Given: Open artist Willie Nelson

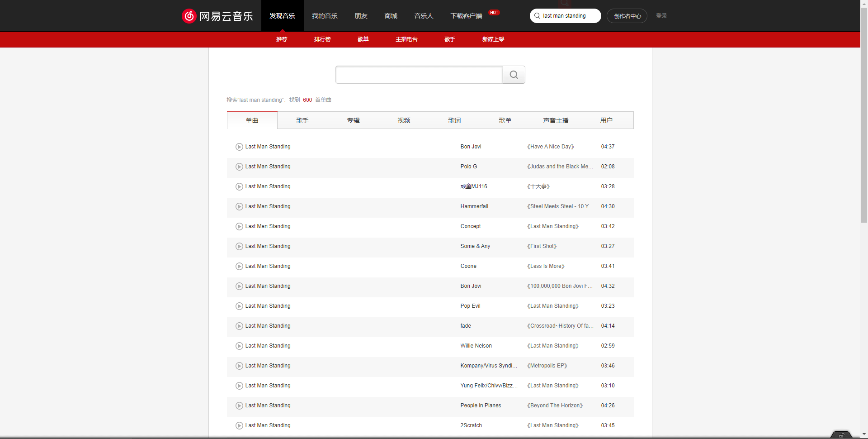Looking at the screenshot, I should [x=476, y=346].
